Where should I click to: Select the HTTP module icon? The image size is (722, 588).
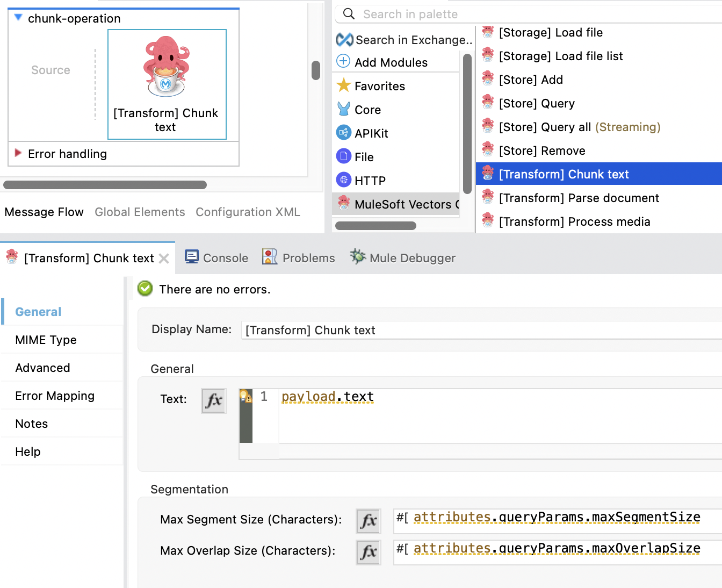pos(343,180)
